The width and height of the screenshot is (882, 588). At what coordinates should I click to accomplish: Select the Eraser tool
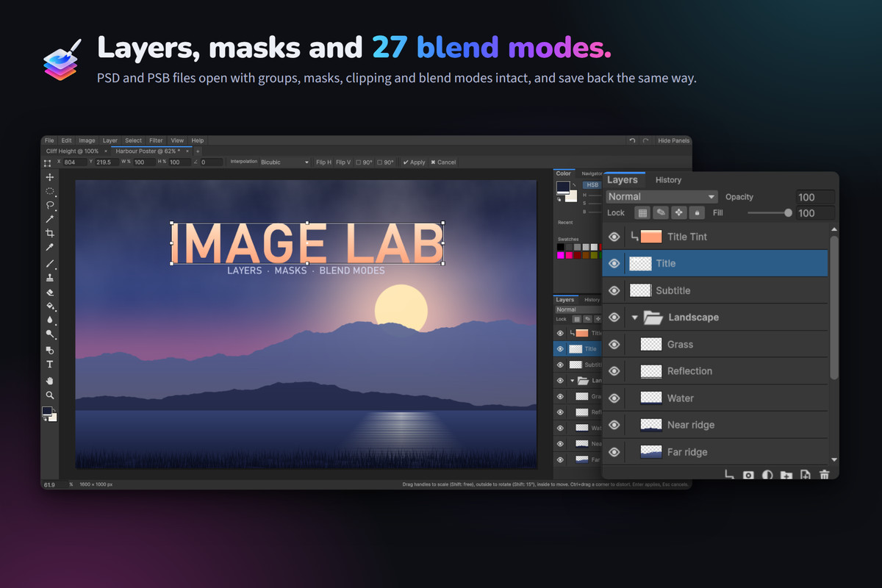[50, 292]
